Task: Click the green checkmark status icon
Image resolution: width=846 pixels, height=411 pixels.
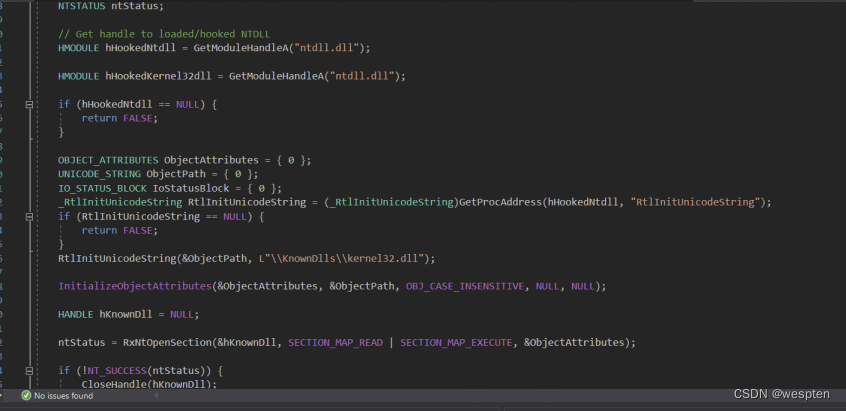Action: pyautogui.click(x=26, y=396)
